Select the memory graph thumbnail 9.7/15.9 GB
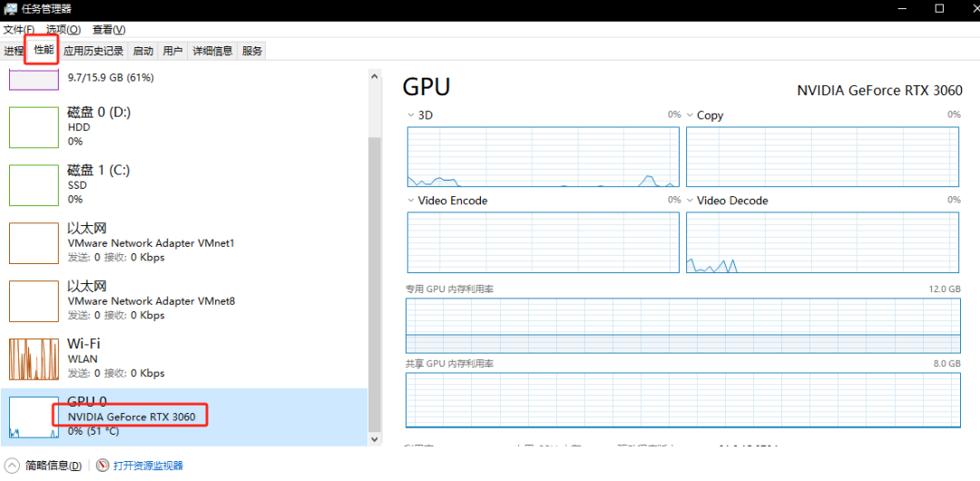The width and height of the screenshot is (980, 481). [x=34, y=80]
